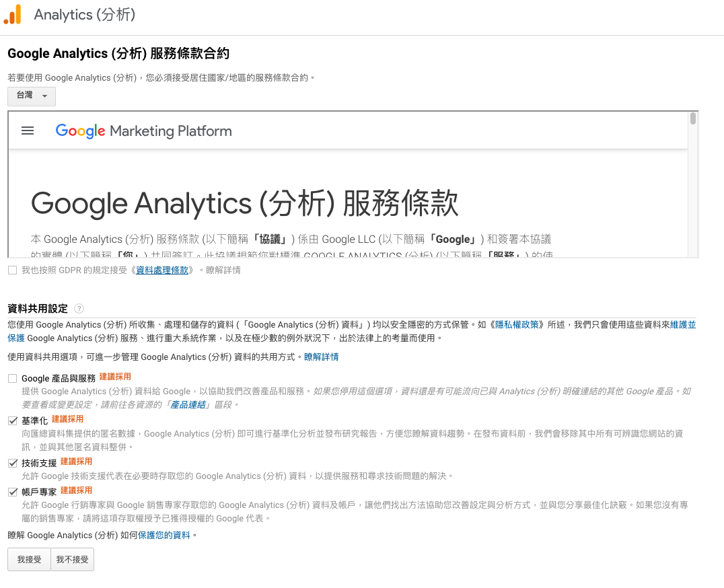The height and width of the screenshot is (588, 724).
Task: Open the 保護您的資料 link
Action: [x=164, y=535]
